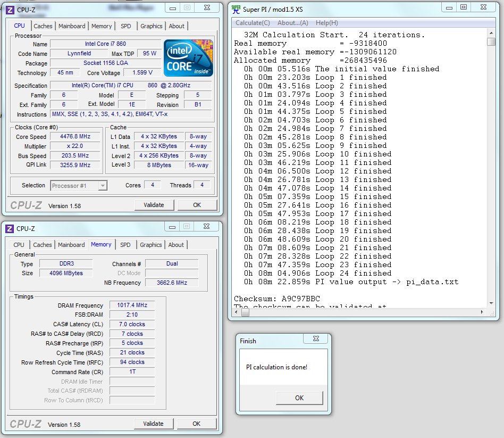Click the PI value output pi_data.txt line

[x=351, y=282]
